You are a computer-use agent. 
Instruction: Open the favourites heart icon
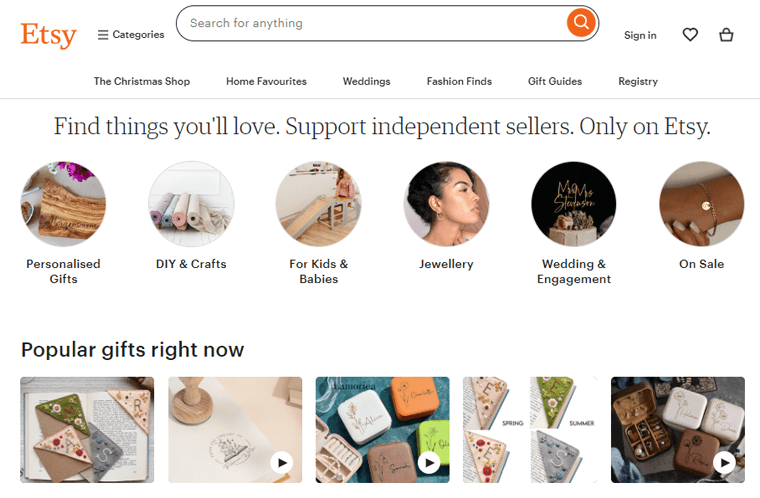click(x=690, y=35)
